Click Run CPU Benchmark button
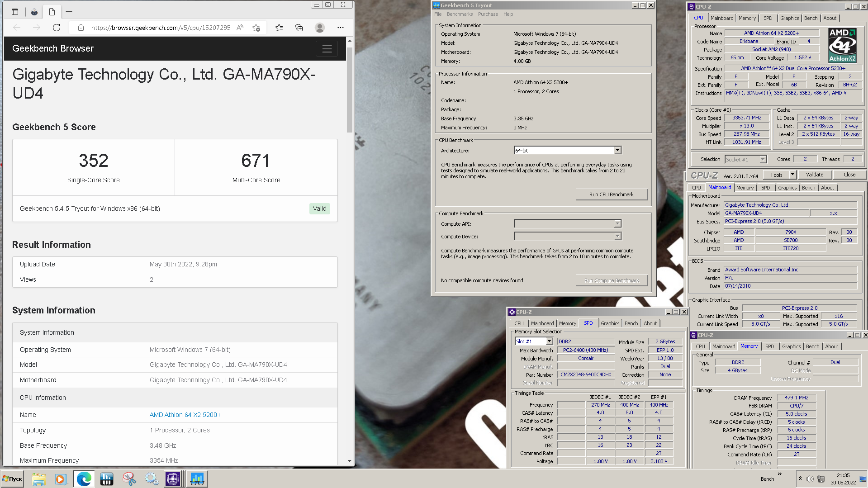Screen dimensions: 868x488 612,194
